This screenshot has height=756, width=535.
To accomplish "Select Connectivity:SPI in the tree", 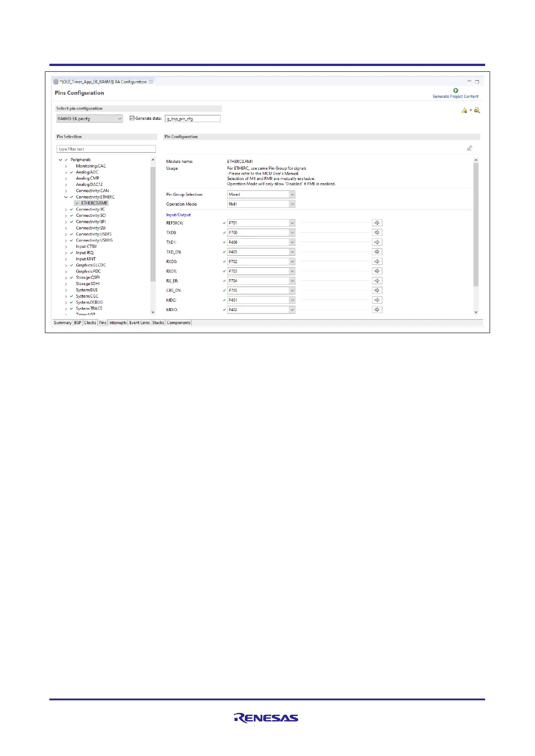I will pos(91,222).
